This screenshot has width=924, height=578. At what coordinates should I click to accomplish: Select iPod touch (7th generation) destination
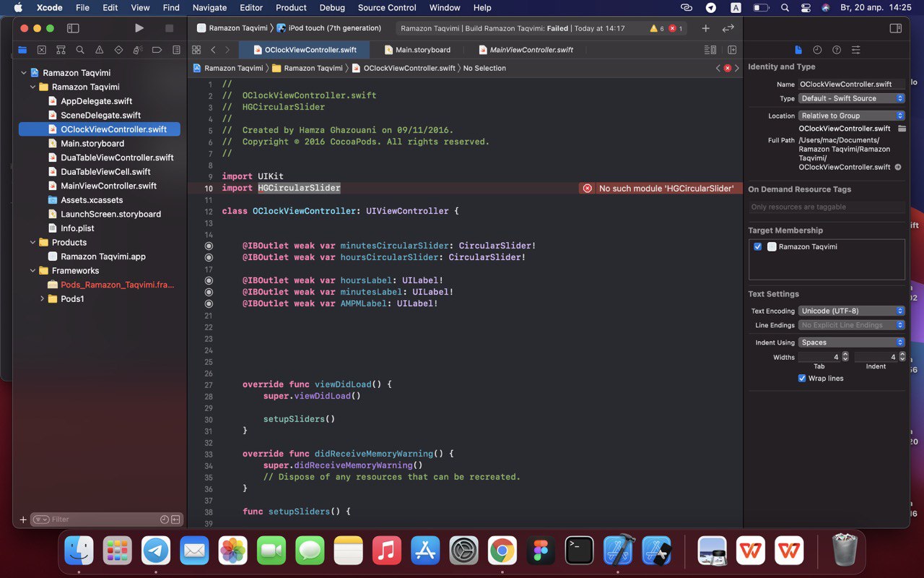(330, 28)
